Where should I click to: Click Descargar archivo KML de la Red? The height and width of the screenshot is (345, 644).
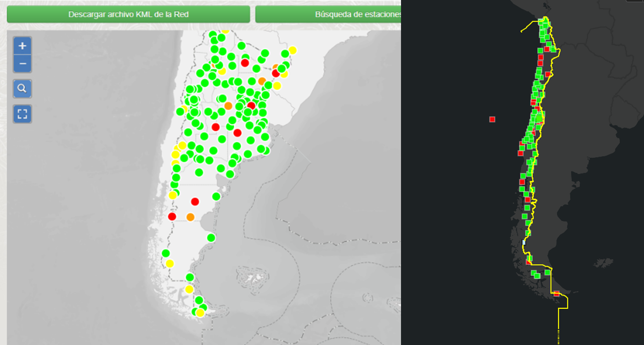129,14
